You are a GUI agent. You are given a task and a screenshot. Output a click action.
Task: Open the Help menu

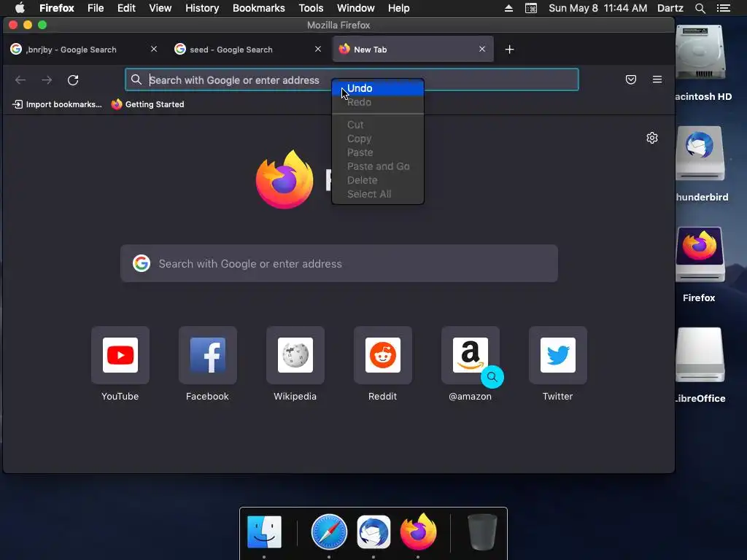tap(399, 8)
